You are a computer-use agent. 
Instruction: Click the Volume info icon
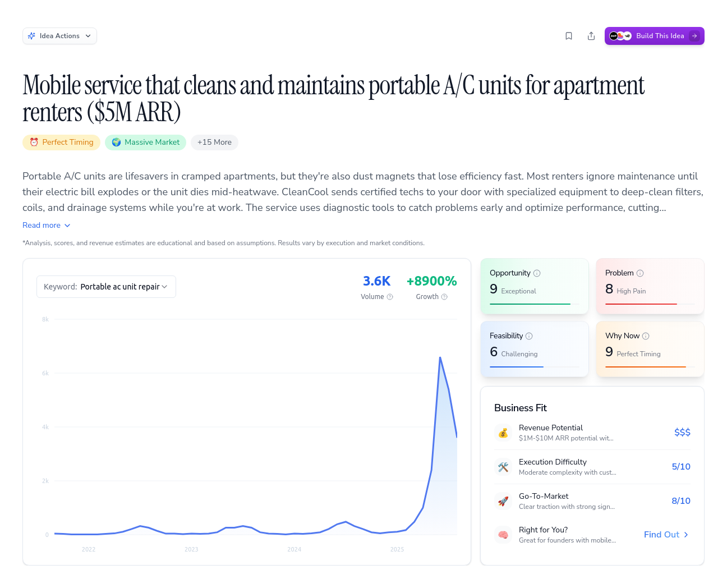tap(390, 297)
